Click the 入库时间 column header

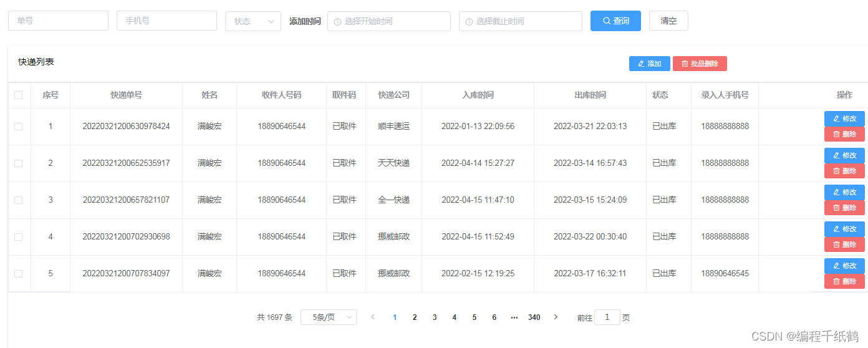[x=478, y=95]
